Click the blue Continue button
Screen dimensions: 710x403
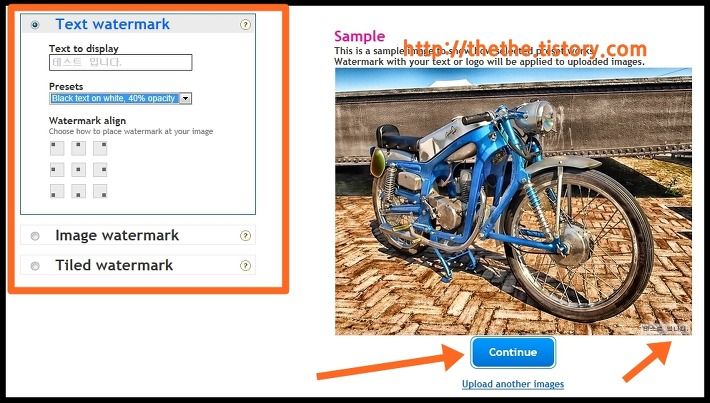pyautogui.click(x=513, y=352)
